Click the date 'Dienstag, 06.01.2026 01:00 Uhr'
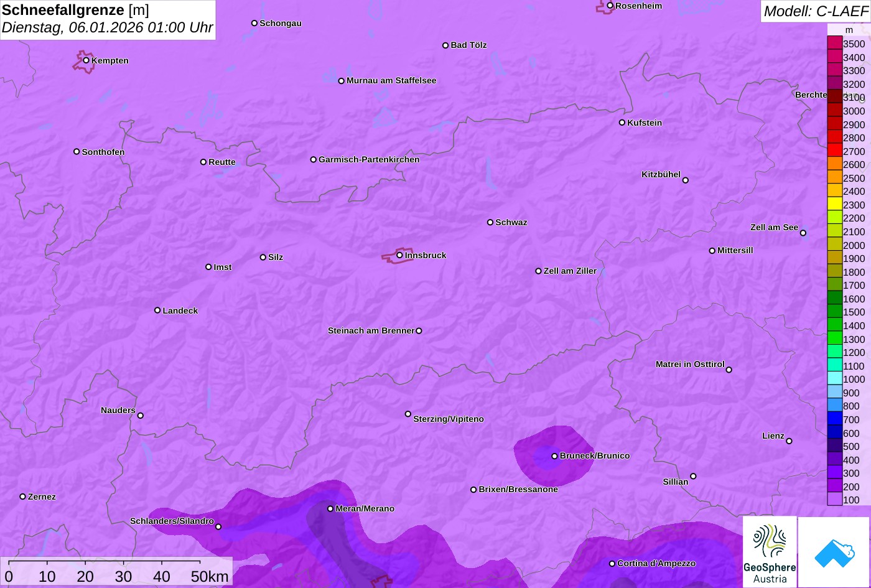871x588 pixels. click(108, 27)
